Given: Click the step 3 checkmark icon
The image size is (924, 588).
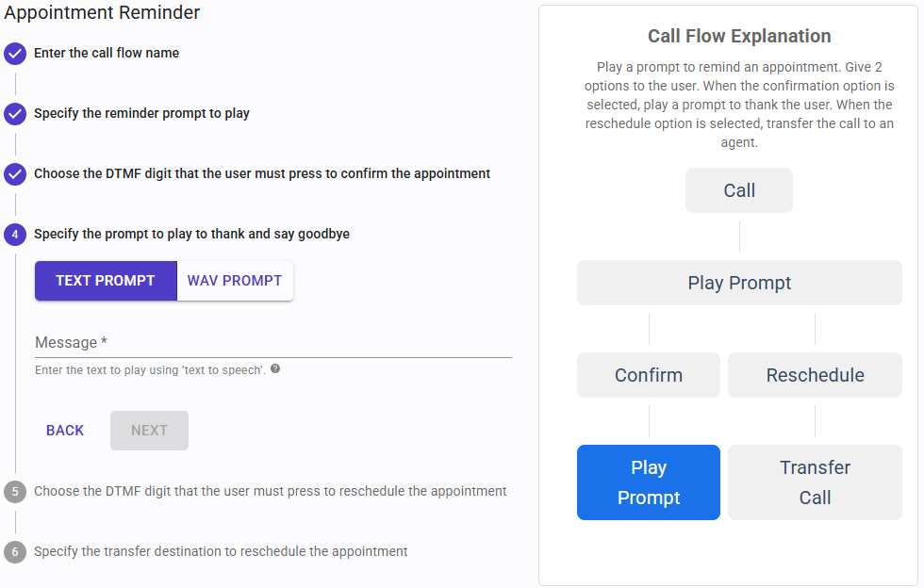Looking at the screenshot, I should coord(14,174).
